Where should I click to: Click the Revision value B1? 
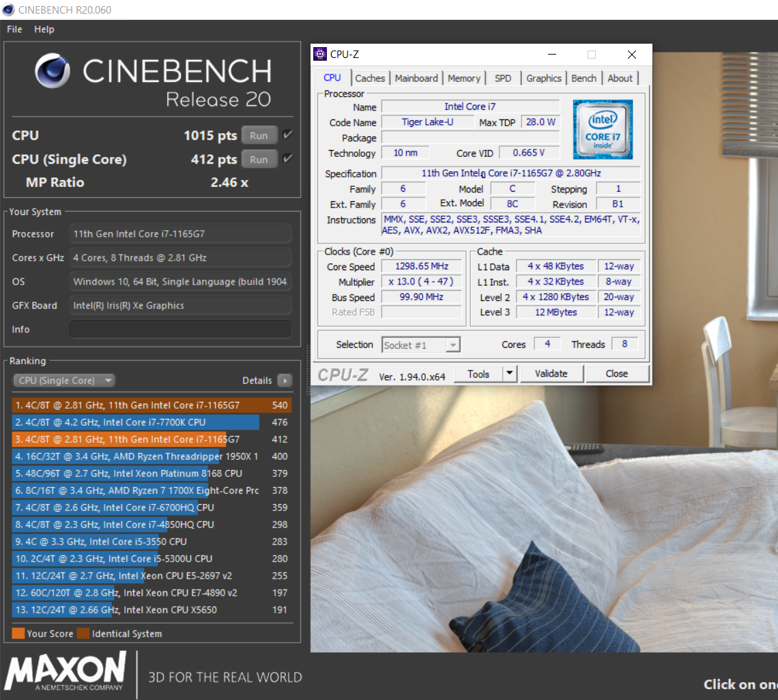[618, 204]
